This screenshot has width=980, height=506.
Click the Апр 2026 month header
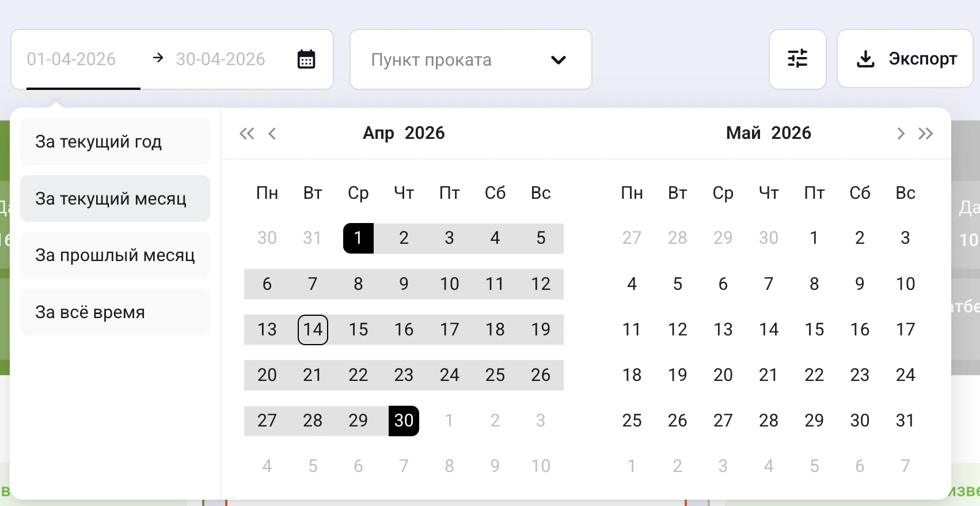(x=403, y=133)
